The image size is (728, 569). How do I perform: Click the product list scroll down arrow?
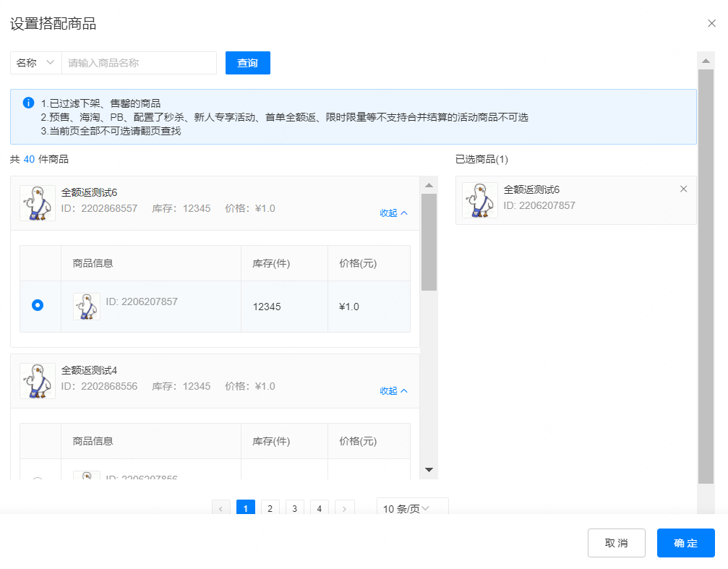tap(429, 470)
